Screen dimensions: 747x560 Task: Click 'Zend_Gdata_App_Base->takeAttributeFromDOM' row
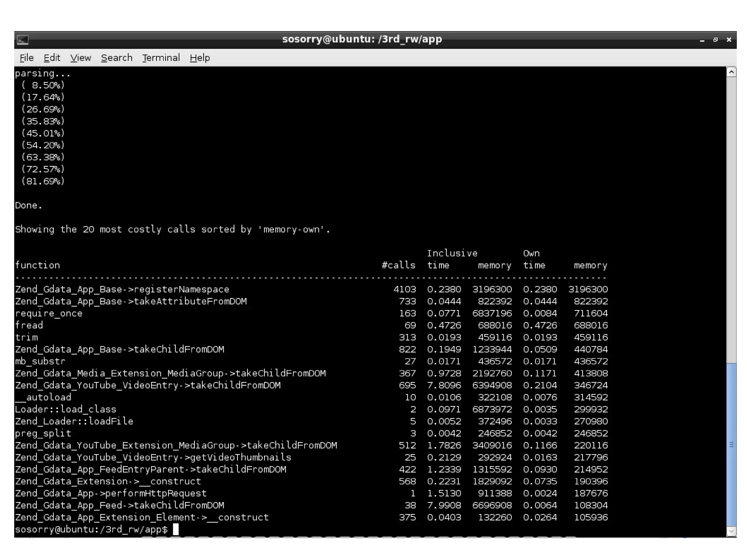point(311,301)
